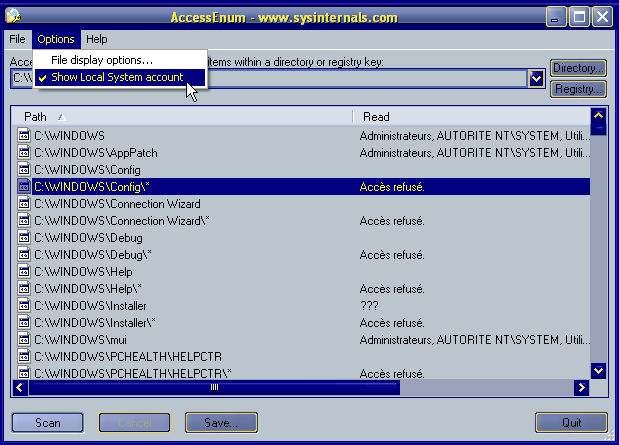Click the icon of highlighted C:\WINDOWS\Config\* row
Viewport: 619px width, 445px height.
click(x=24, y=186)
